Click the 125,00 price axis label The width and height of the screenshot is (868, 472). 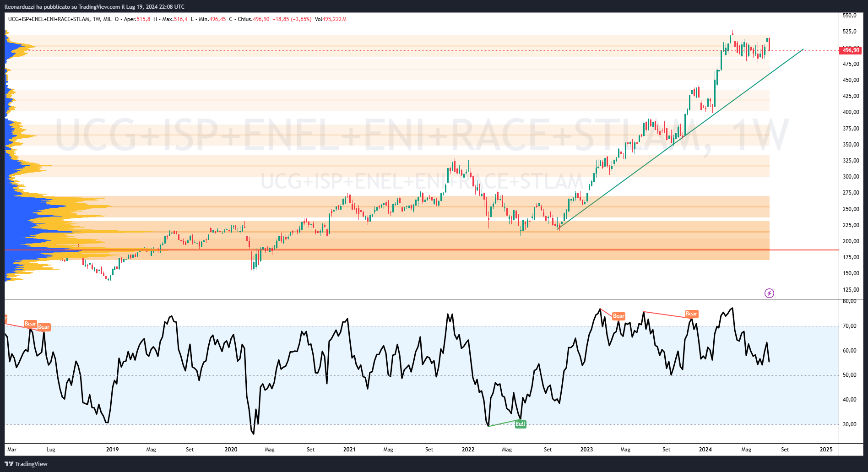coord(851,290)
